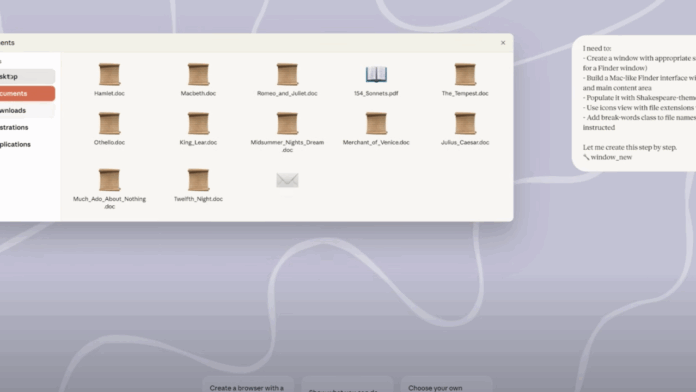Click the Merchant_of_Venice.doc file name
696x392 pixels.
[x=376, y=143]
